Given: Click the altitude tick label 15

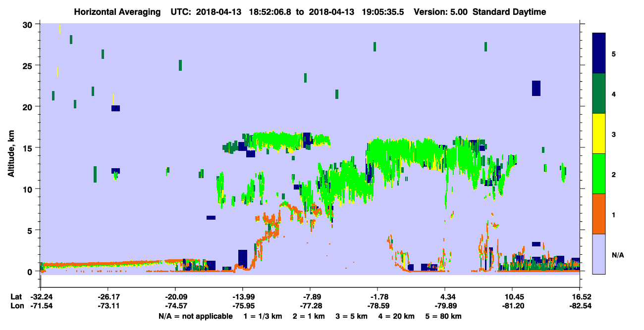Looking at the screenshot, I should 28,148.
